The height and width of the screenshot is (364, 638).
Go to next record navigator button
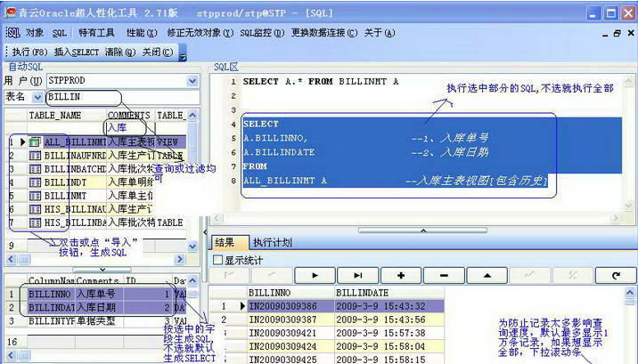click(x=315, y=275)
